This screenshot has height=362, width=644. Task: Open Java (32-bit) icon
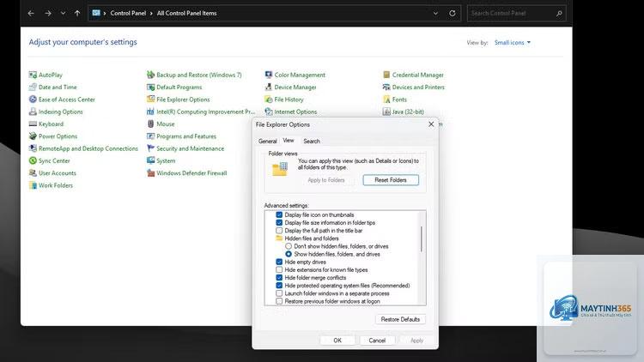[386, 112]
